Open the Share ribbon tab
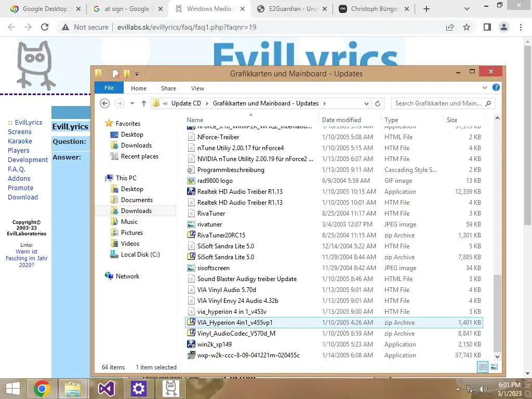 pos(168,88)
